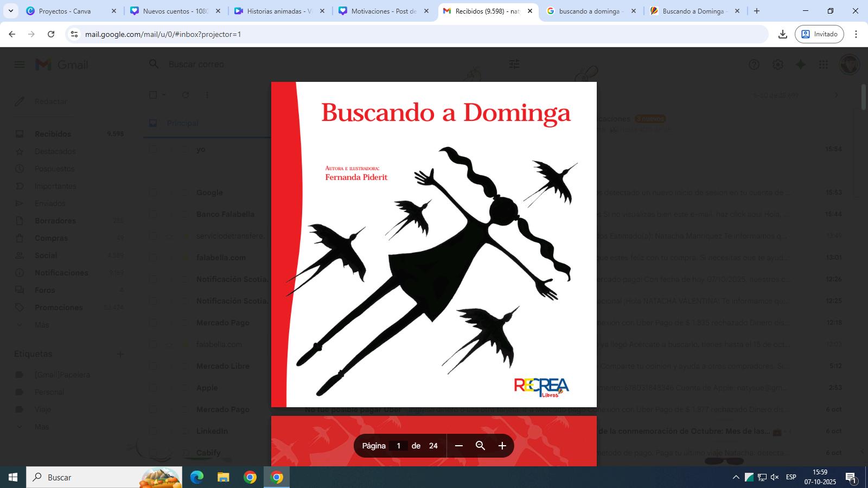Create a new label with plus icon
Image resolution: width=868 pixels, height=488 pixels.
click(120, 354)
